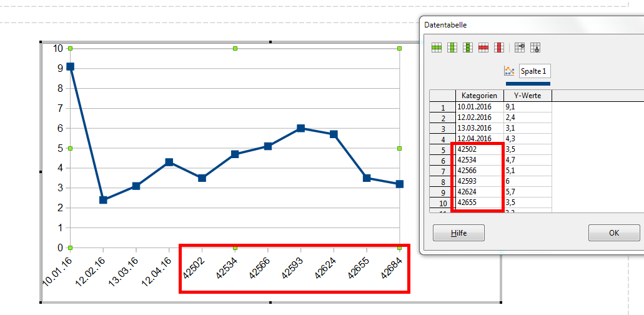Click the red Delete Series icon
644x315 pixels.
[498, 47]
